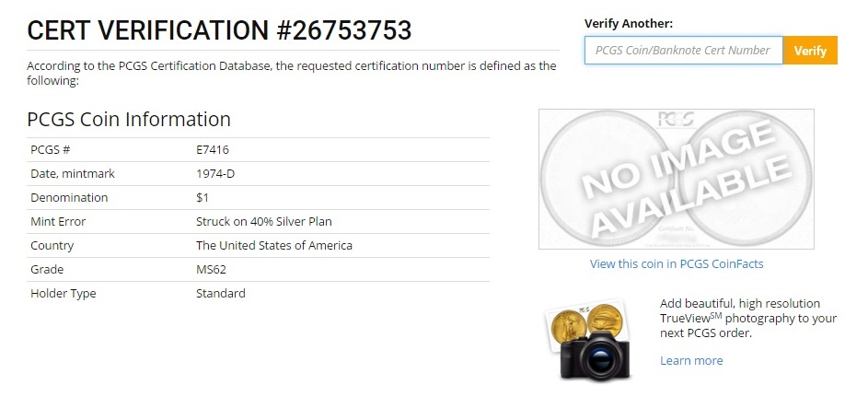
Task: Click the No Image Available coin placeholder
Action: [676, 179]
